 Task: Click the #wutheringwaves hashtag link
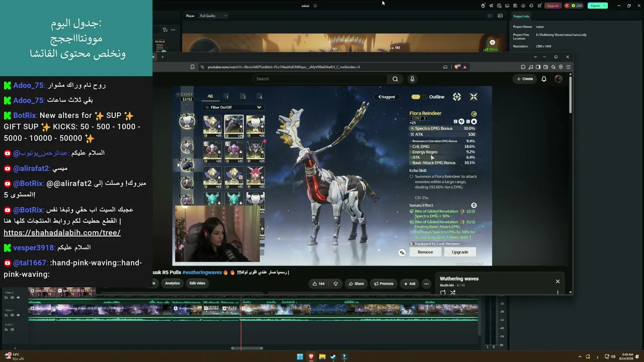tap(202, 273)
